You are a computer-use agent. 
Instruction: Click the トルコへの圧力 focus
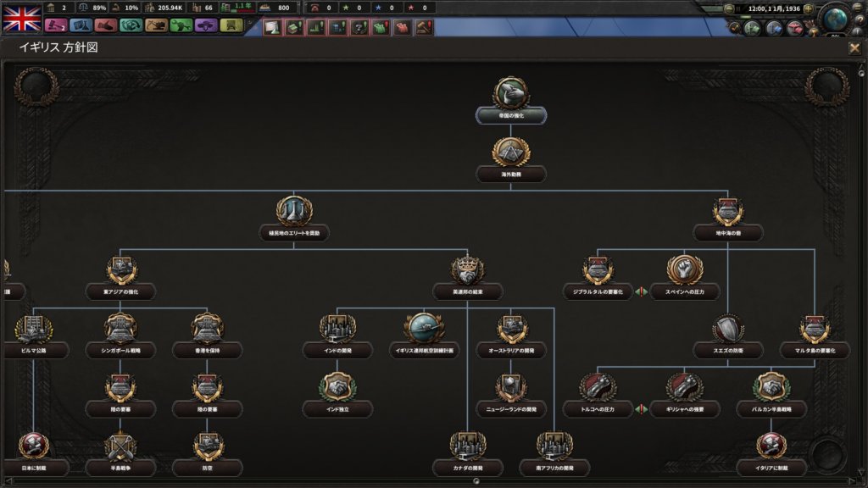click(x=598, y=395)
